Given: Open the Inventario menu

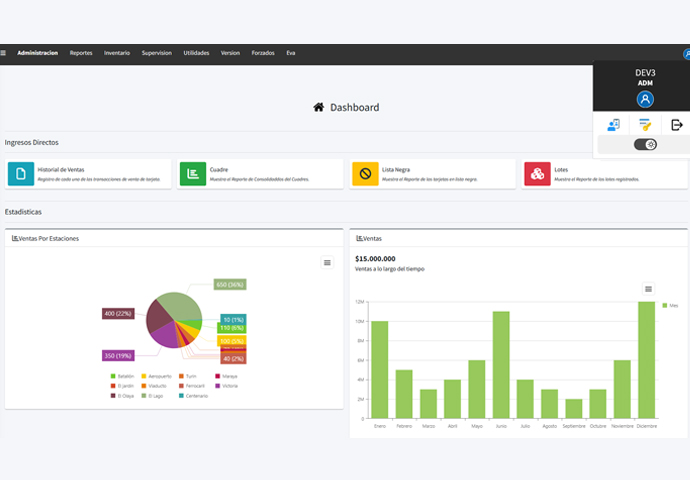Looking at the screenshot, I should coord(116,52).
